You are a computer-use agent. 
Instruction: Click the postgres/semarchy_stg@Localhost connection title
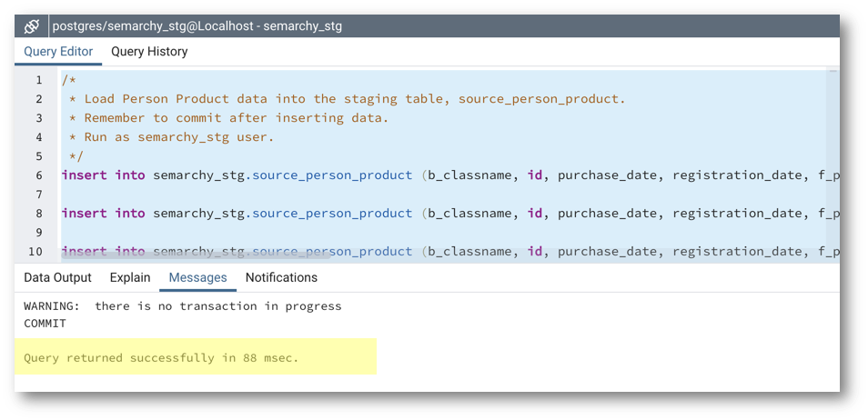coord(197,25)
